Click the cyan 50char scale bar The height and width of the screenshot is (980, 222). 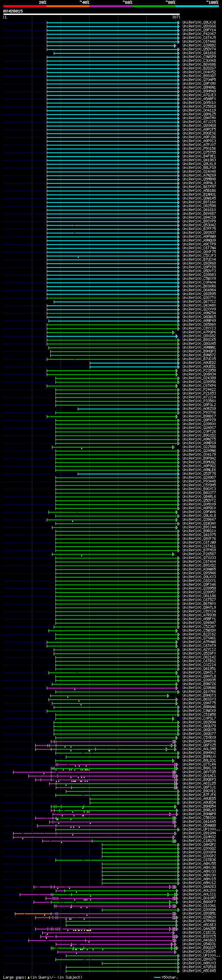click(x=157, y=977)
